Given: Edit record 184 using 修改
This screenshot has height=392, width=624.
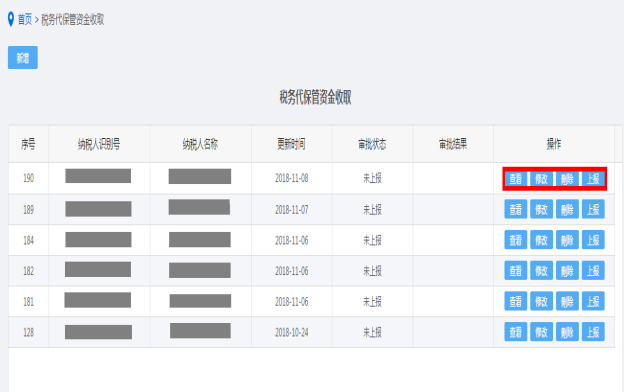Looking at the screenshot, I should click(x=541, y=240).
